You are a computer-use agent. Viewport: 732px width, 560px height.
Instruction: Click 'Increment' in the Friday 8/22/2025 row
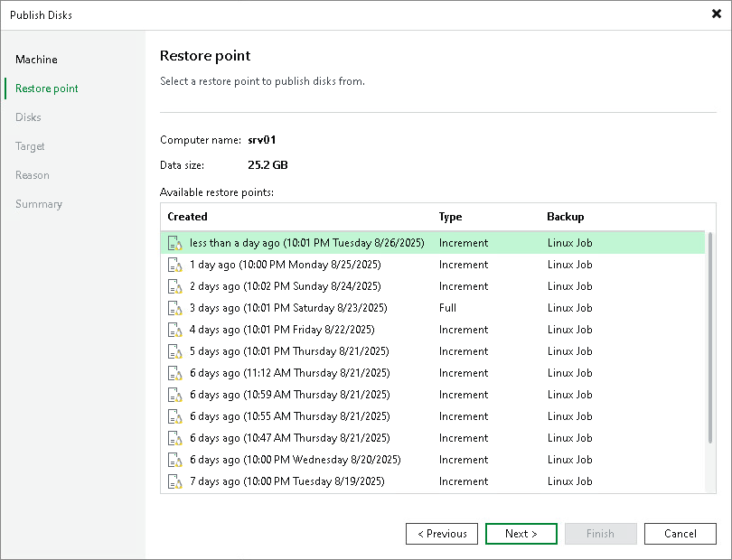[464, 330]
